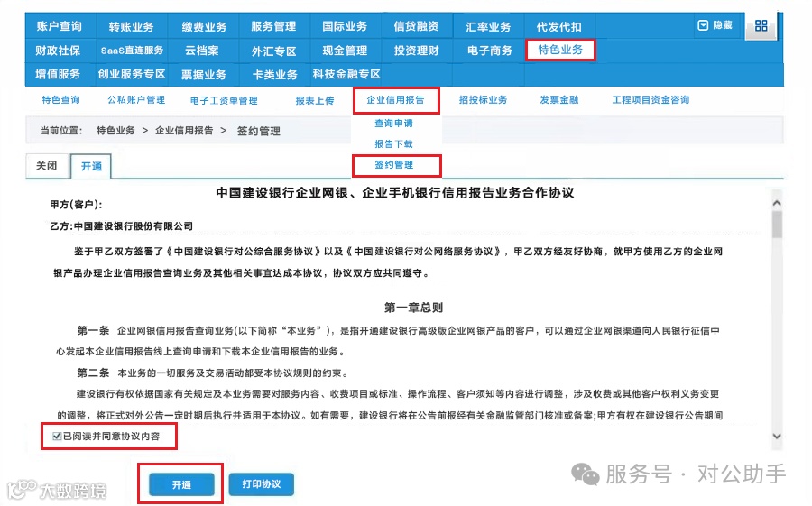Viewport: 812px width, 506px height.
Task: Open the SaaS直连服务 menu
Action: (132, 51)
